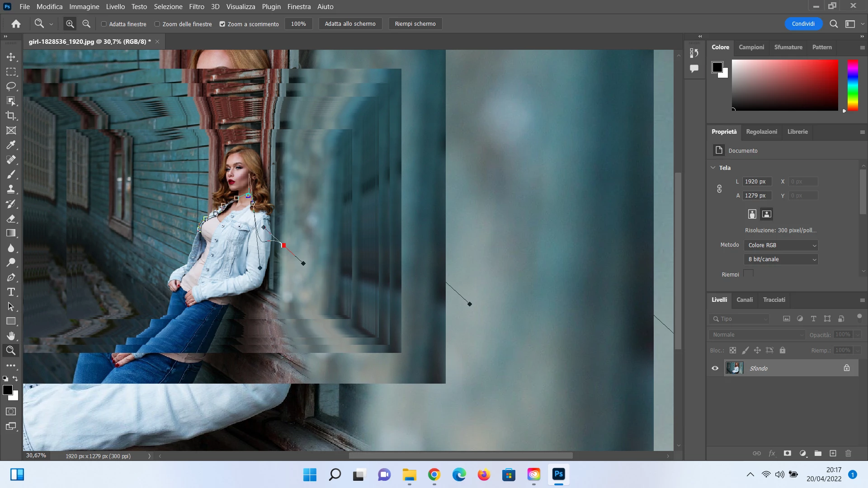868x488 pixels.
Task: Hide the Sfondo layer with the eye icon
Action: (715, 368)
